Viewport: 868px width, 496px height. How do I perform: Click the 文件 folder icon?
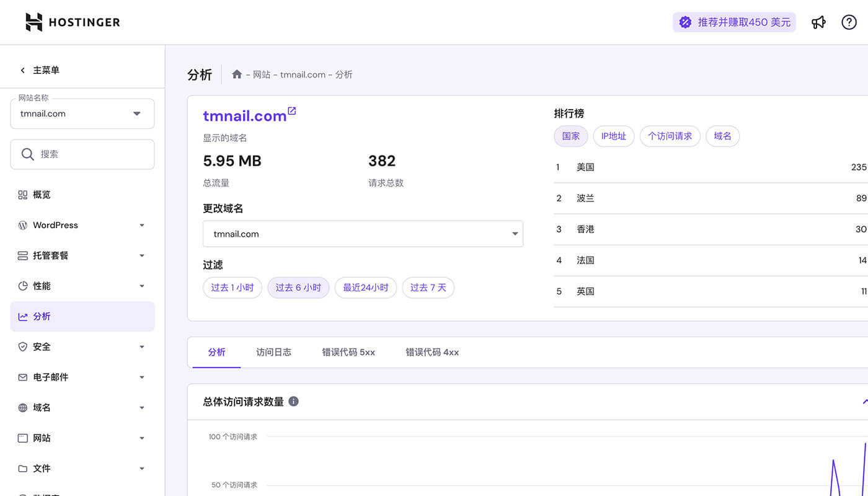23,468
